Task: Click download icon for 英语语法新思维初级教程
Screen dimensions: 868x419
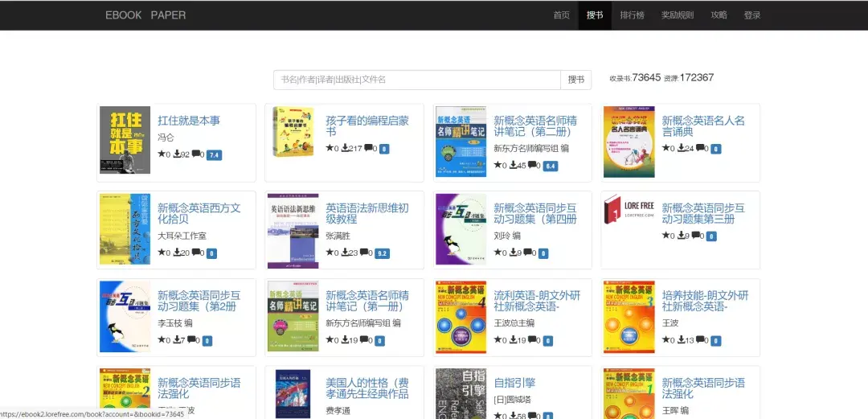Action: tap(345, 253)
